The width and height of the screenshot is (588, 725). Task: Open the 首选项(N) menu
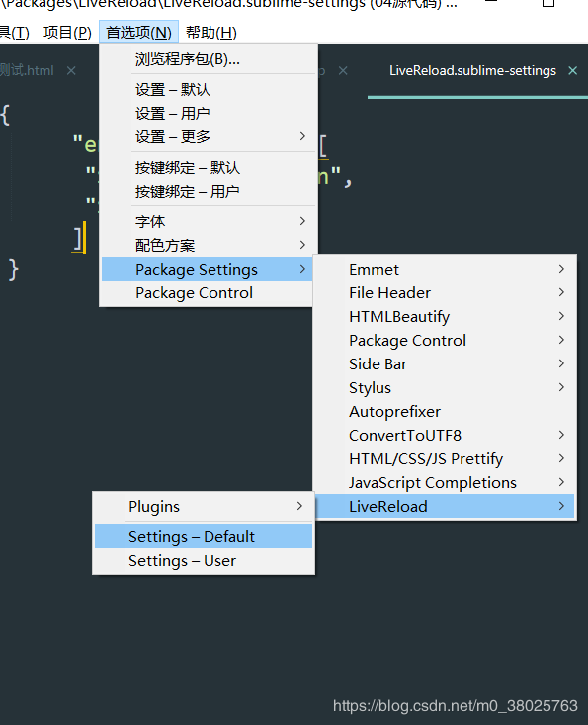[x=138, y=33]
